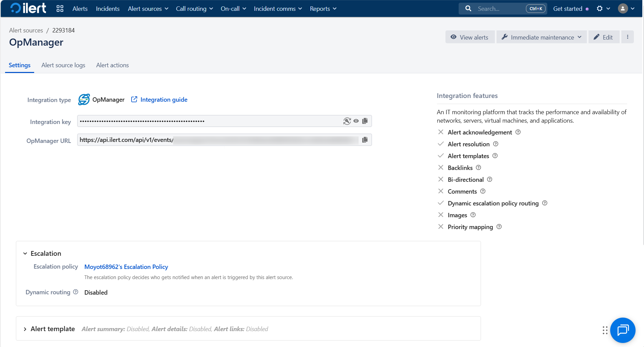Open the chat support widget
Screen dimensions: 644x347
coord(623,330)
